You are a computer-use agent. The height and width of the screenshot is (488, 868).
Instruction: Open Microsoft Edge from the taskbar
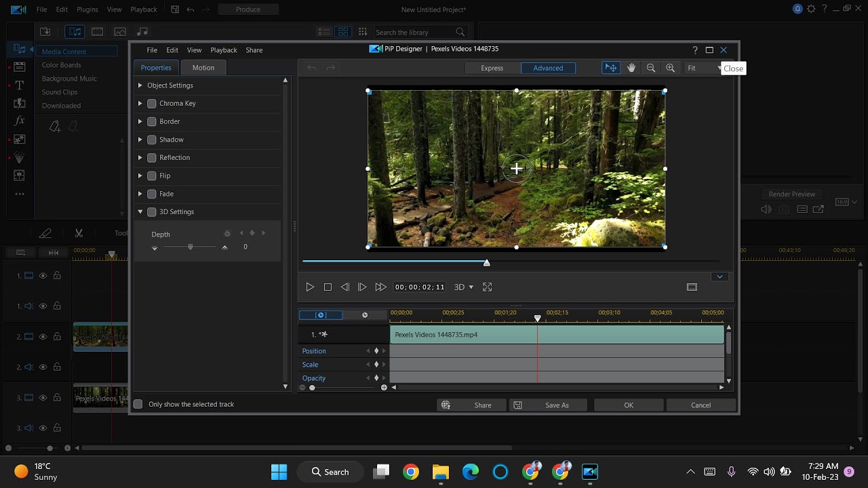[x=471, y=472]
